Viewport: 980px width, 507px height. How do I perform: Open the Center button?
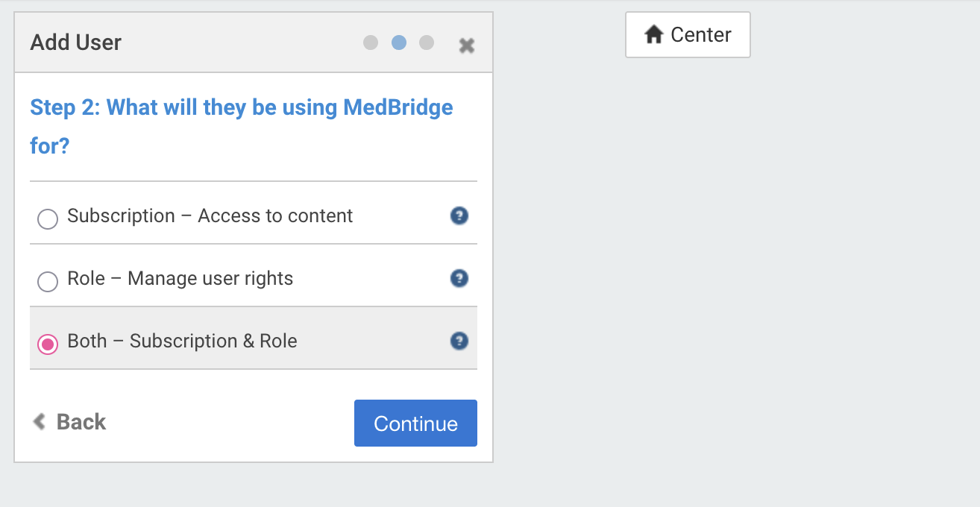[688, 34]
